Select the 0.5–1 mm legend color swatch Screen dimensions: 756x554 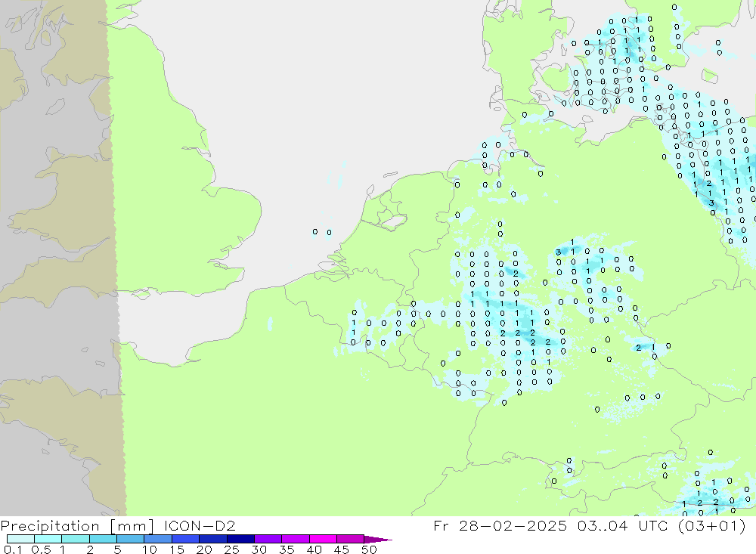[48, 539]
